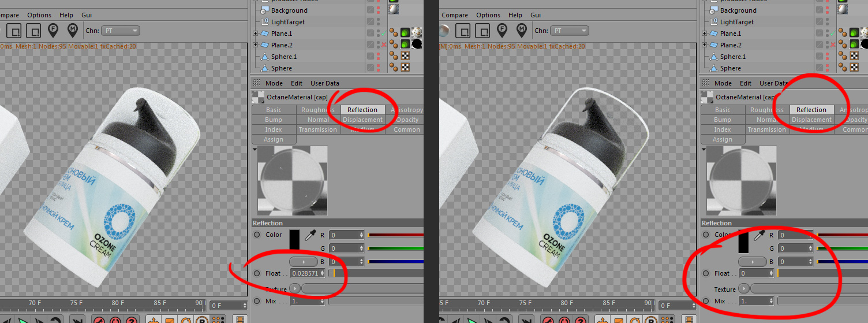The height and width of the screenshot is (323, 868).
Task: Expand Plane.1 tree node in right window
Action: coord(705,34)
